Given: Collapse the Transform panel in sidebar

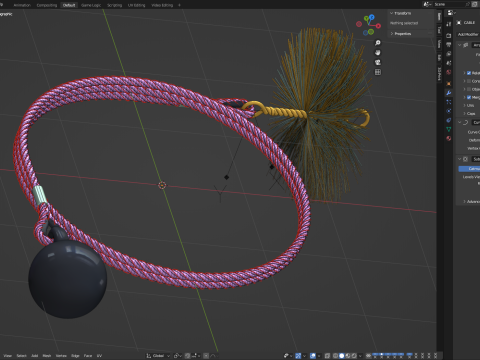Looking at the screenshot, I should pyautogui.click(x=401, y=13).
